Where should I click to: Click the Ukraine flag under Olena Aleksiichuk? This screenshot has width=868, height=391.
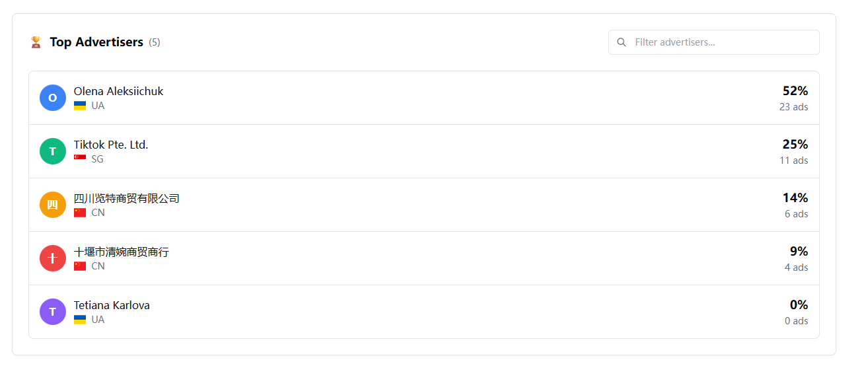pyautogui.click(x=80, y=106)
